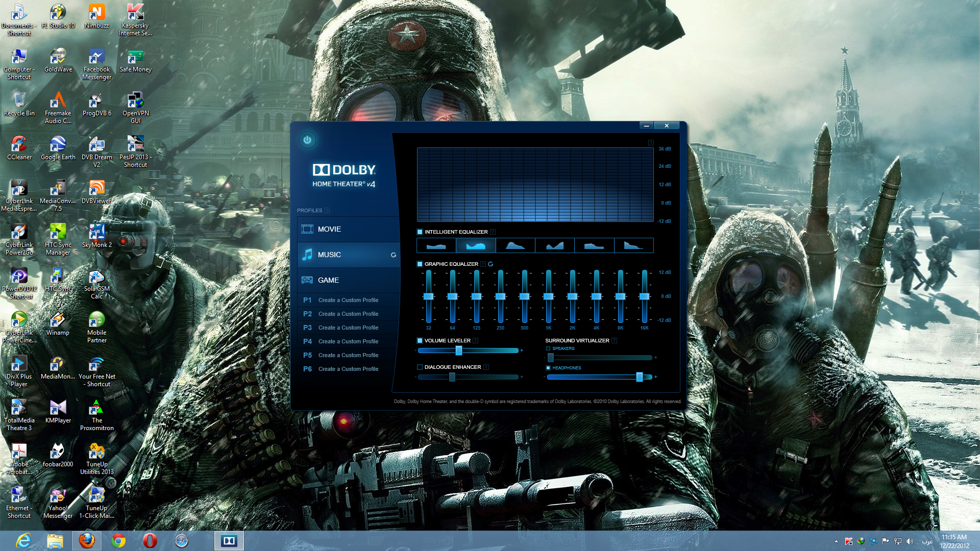The image size is (980, 551).
Task: Select the Google Earth desktop icon
Action: point(58,148)
